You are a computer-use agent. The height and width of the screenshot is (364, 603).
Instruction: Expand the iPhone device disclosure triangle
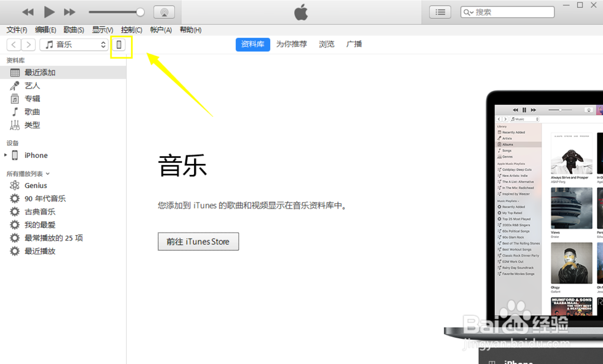[x=5, y=155]
